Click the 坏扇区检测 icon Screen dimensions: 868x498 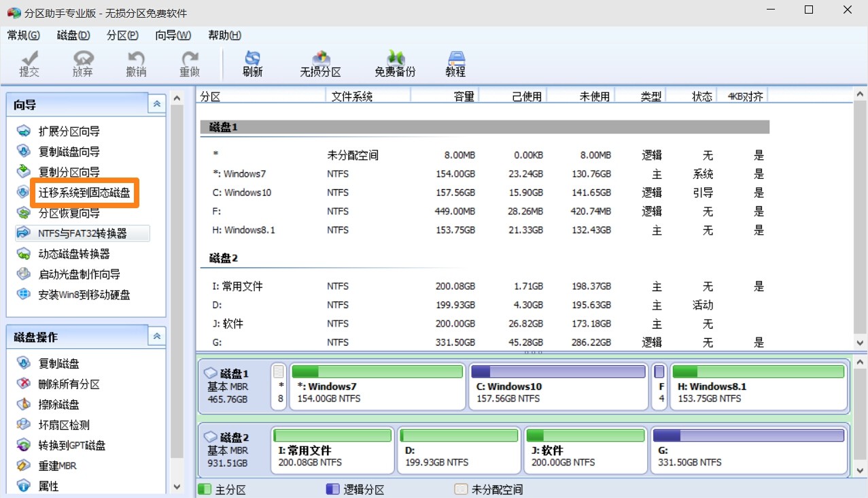tap(24, 425)
